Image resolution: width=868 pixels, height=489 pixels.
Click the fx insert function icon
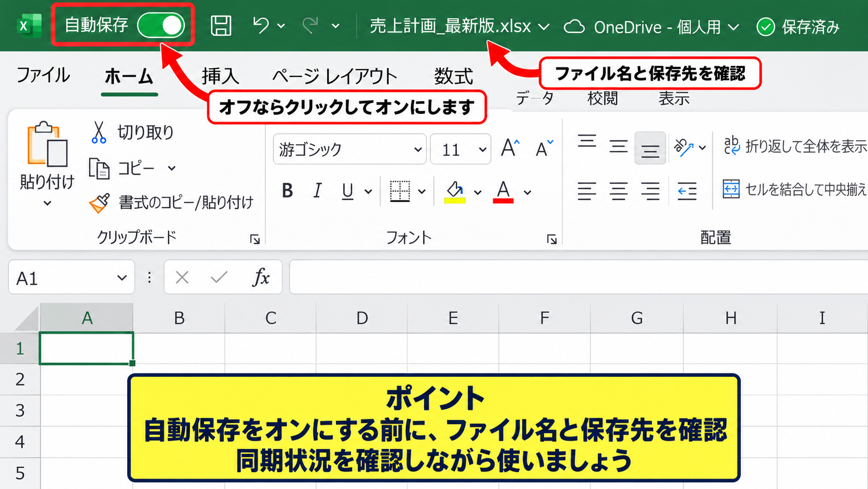(261, 277)
